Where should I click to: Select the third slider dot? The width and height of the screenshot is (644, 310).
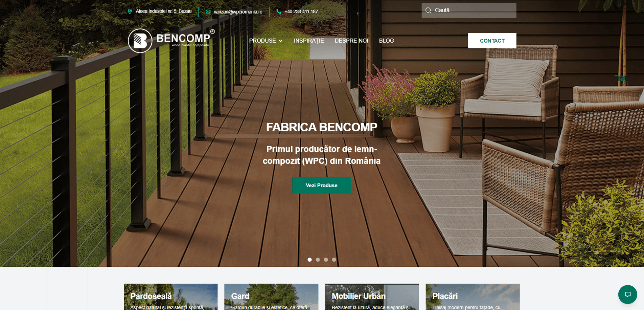[x=326, y=260]
